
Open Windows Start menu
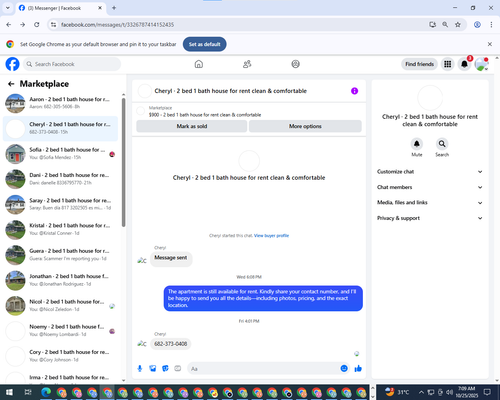tap(9, 392)
